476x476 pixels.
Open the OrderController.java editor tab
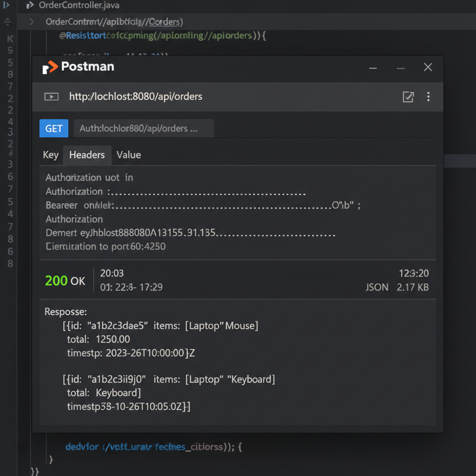[79, 5]
